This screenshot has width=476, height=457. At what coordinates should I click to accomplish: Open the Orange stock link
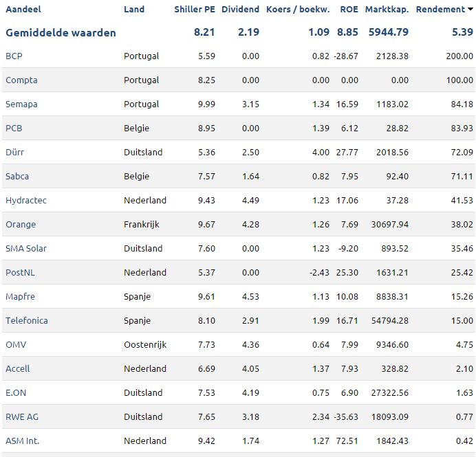point(21,225)
